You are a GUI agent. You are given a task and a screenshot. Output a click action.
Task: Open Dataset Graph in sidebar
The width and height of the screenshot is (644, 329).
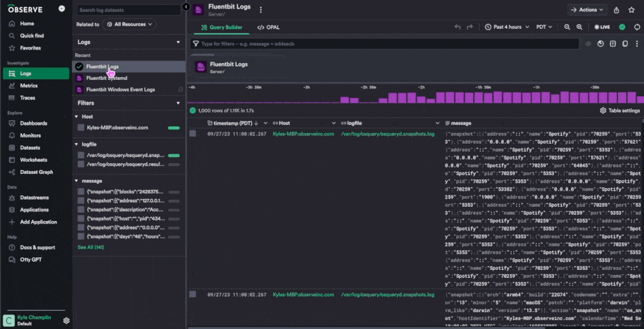36,172
